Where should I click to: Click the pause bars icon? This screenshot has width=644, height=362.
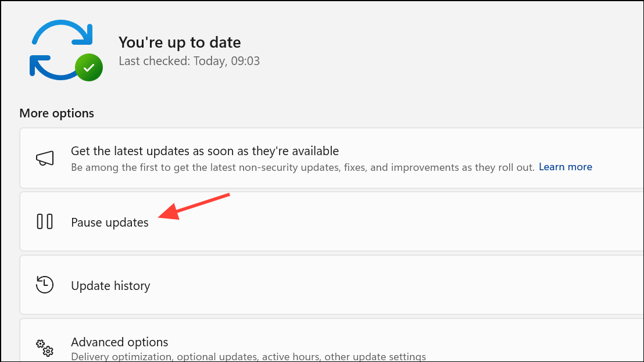pos(45,221)
